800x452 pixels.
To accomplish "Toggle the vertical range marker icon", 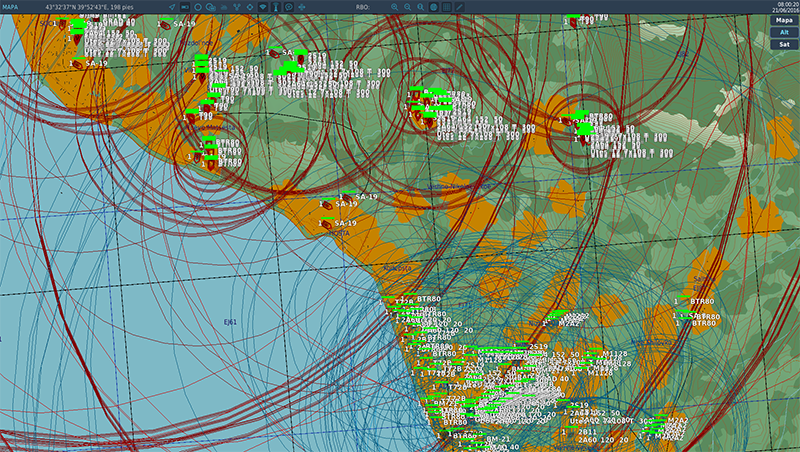I will point(275,7).
